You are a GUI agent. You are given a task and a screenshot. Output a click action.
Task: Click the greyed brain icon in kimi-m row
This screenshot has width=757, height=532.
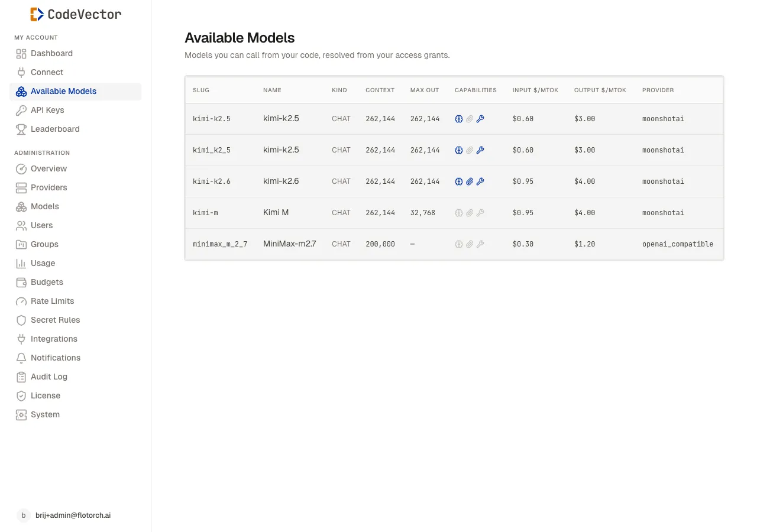(459, 213)
